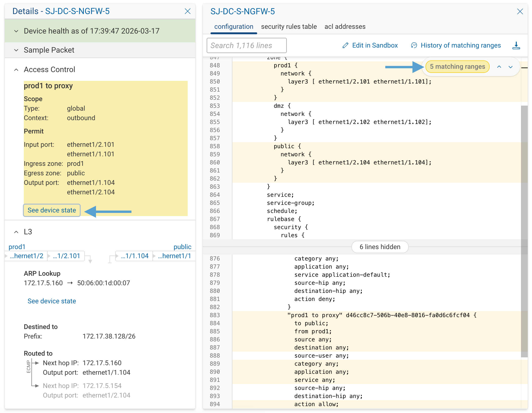Click the Egress zone public value

tap(76, 173)
